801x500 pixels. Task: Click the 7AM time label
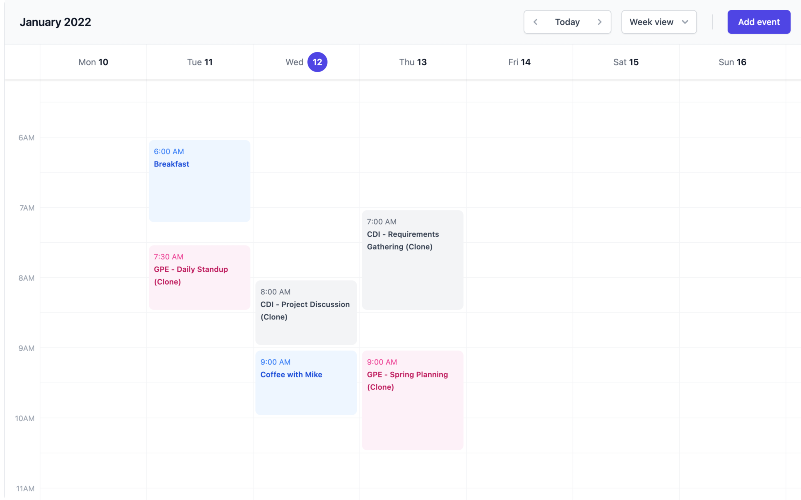click(x=27, y=207)
